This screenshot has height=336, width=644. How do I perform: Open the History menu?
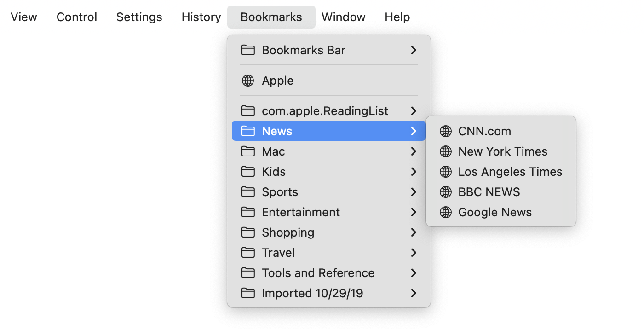tap(201, 17)
